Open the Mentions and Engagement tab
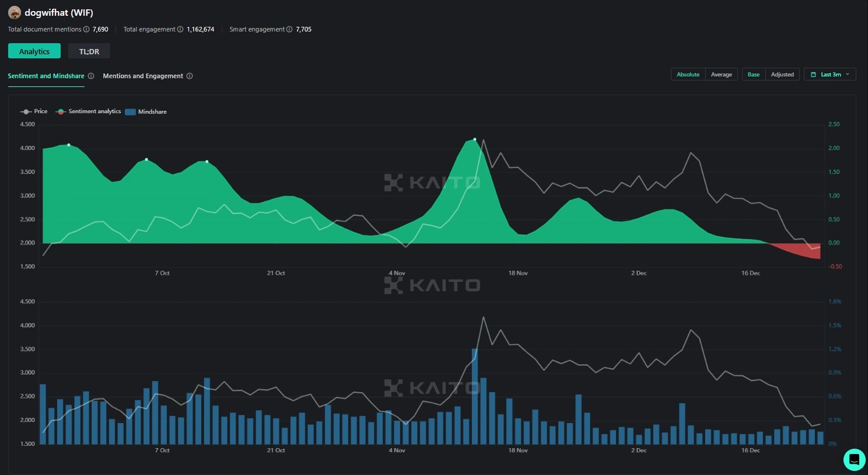Screen dimensions: 868x475 click(143, 76)
